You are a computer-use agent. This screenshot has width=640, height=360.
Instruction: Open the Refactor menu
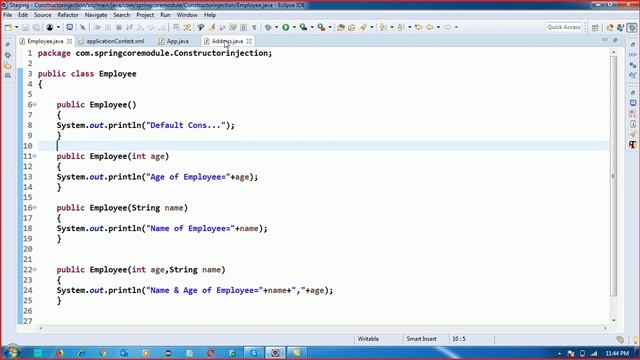68,15
